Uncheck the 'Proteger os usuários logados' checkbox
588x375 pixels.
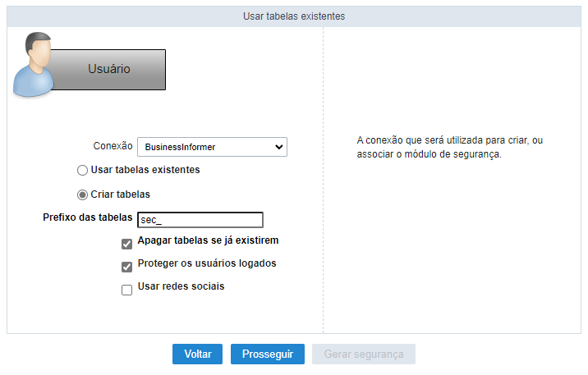pyautogui.click(x=126, y=266)
